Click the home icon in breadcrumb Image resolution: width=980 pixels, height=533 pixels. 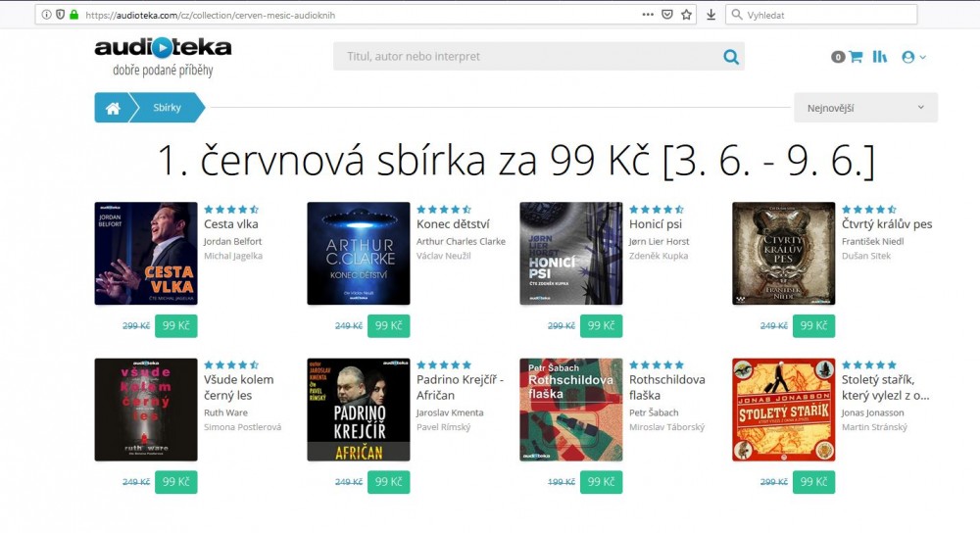click(113, 108)
